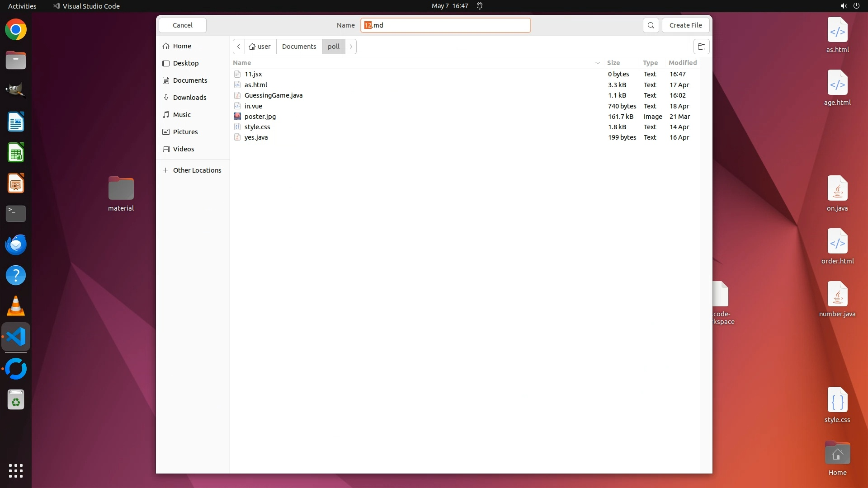Click the file Name input field
The image size is (868, 488).
pyautogui.click(x=445, y=25)
